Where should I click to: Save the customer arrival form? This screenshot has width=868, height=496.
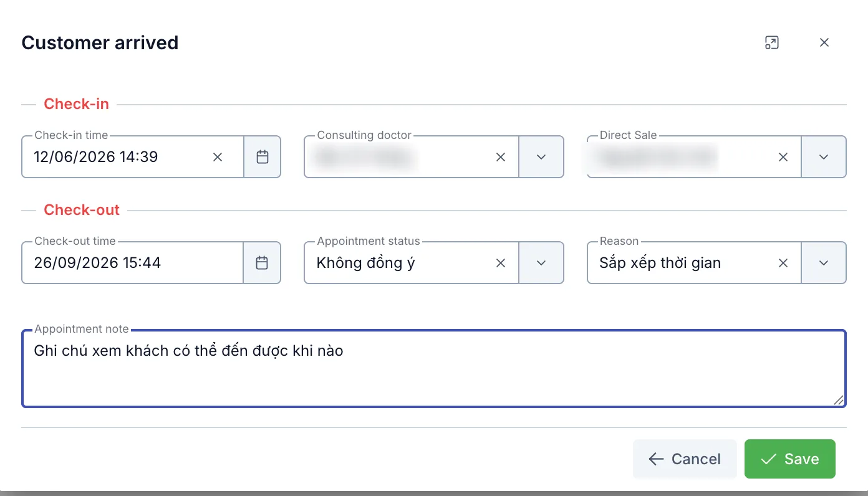[790, 459]
